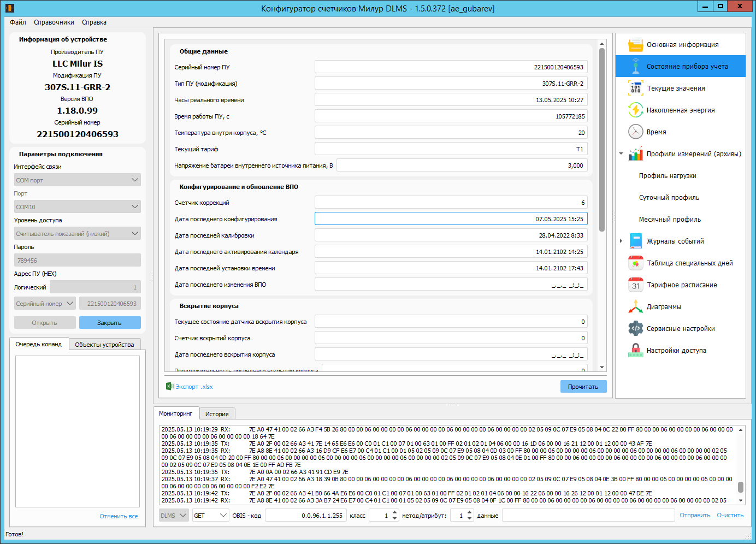Open Настройки доступа padlock icon
The image size is (756, 544).
click(x=635, y=351)
